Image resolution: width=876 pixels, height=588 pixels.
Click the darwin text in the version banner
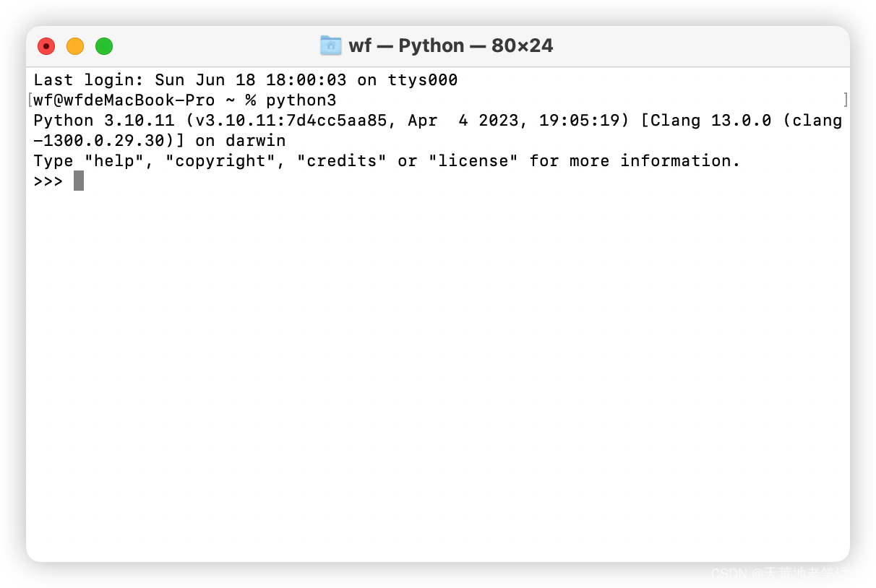pos(254,140)
